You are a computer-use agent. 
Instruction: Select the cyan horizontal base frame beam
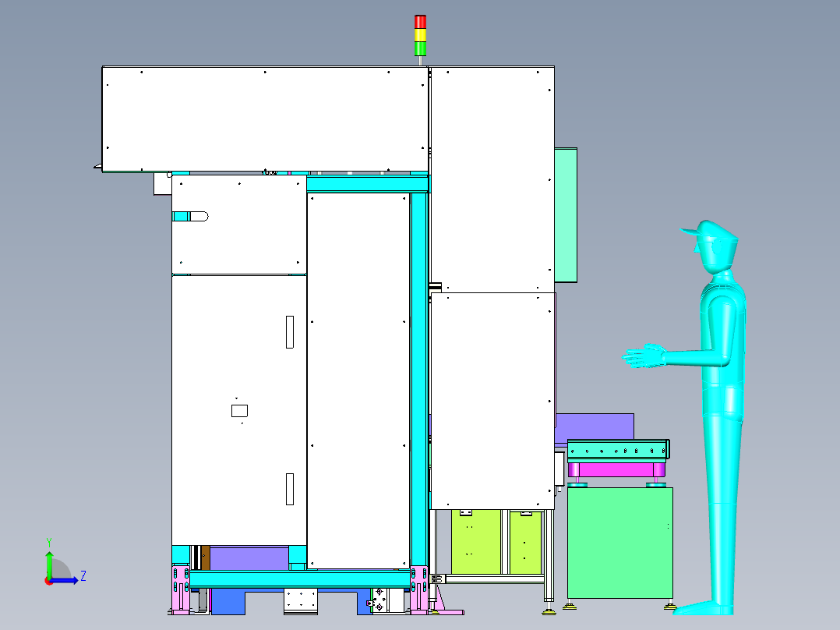pos(300,579)
